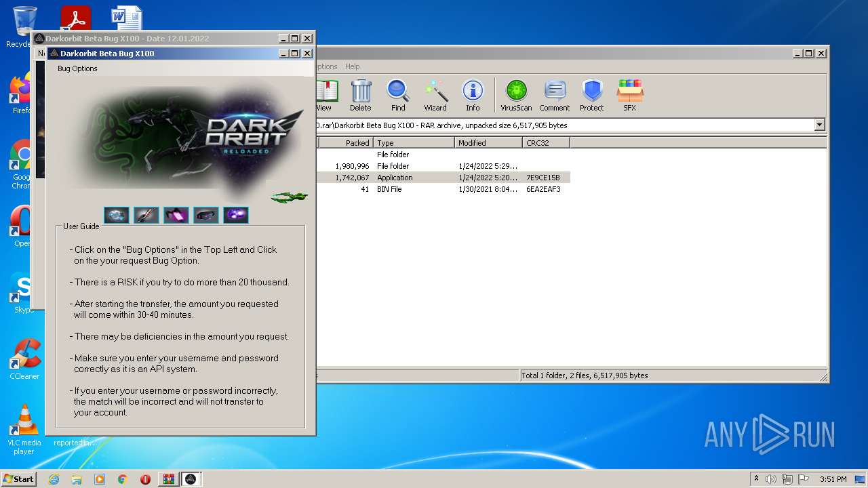The height and width of the screenshot is (488, 868).
Task: Open the Help menu in WinRAR
Action: (x=352, y=66)
